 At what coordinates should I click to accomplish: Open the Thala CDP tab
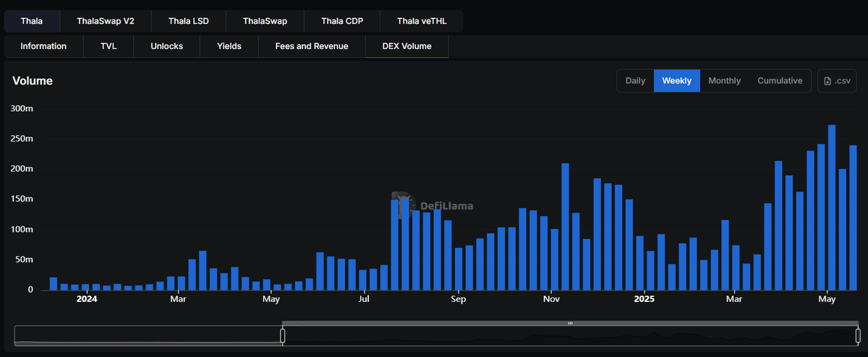342,21
